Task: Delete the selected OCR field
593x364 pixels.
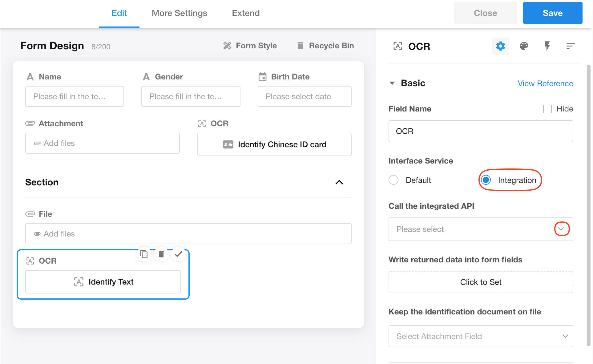Action: [161, 254]
